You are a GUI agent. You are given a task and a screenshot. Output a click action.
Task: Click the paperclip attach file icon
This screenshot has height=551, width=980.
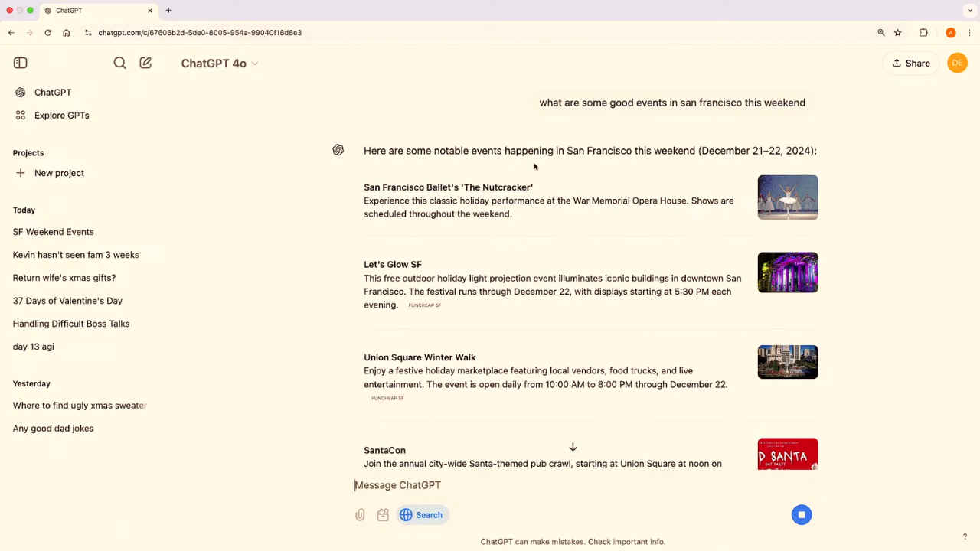tap(360, 515)
